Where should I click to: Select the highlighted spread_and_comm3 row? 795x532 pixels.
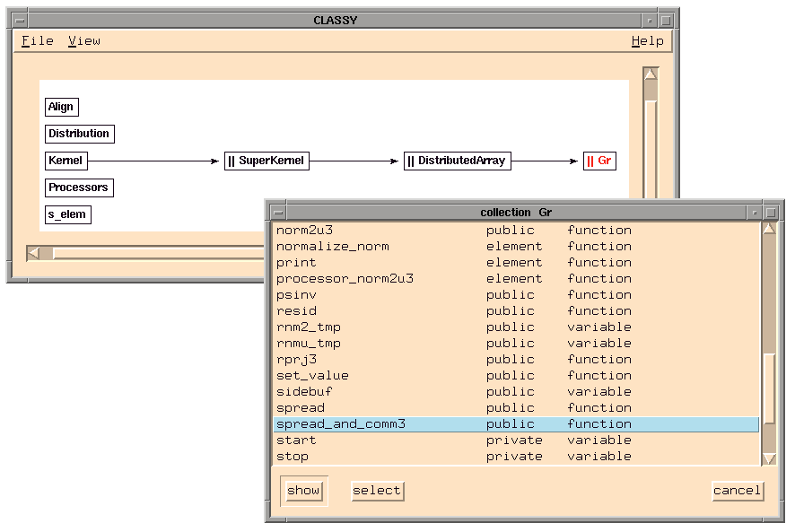pos(516,424)
